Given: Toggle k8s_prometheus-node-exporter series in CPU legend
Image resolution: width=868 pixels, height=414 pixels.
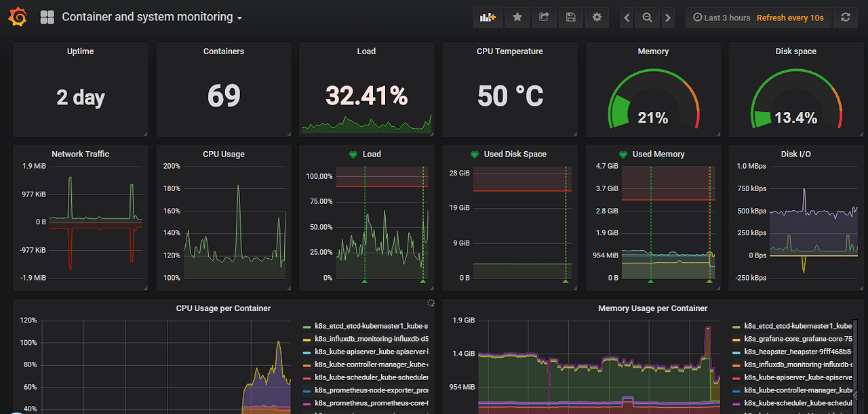Looking at the screenshot, I should (370, 390).
